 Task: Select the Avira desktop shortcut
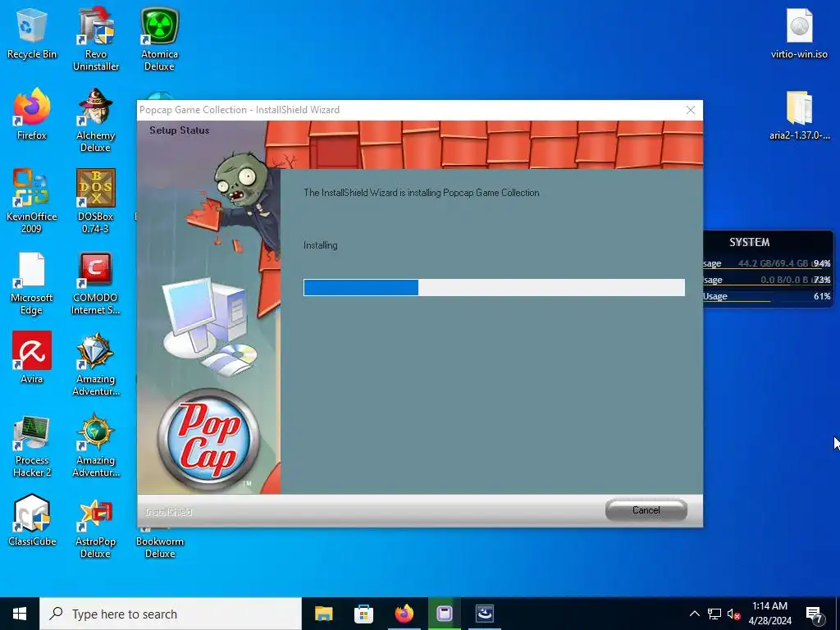tap(32, 358)
